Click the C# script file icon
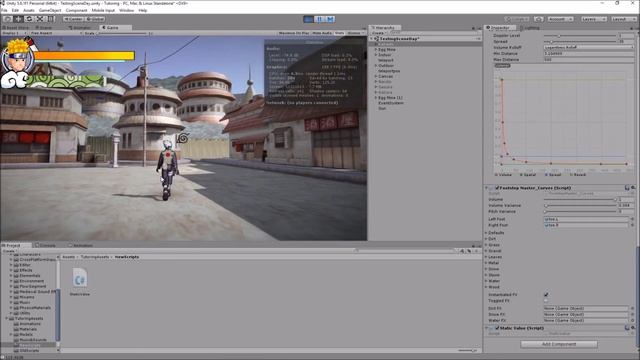 pyautogui.click(x=80, y=278)
